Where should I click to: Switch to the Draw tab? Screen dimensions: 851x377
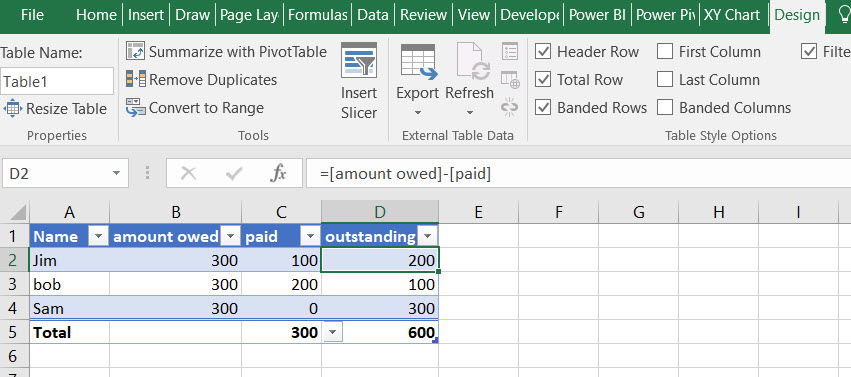193,15
